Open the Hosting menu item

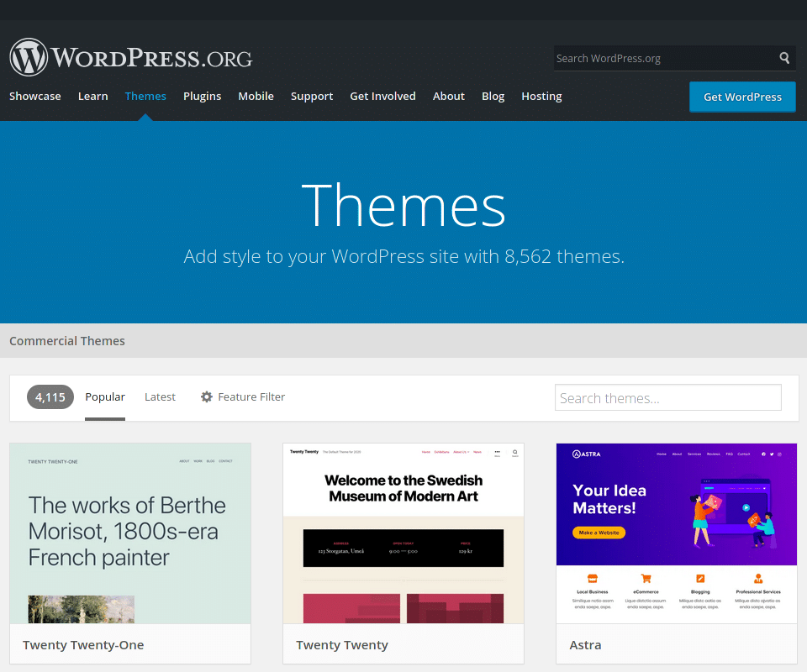[541, 96]
